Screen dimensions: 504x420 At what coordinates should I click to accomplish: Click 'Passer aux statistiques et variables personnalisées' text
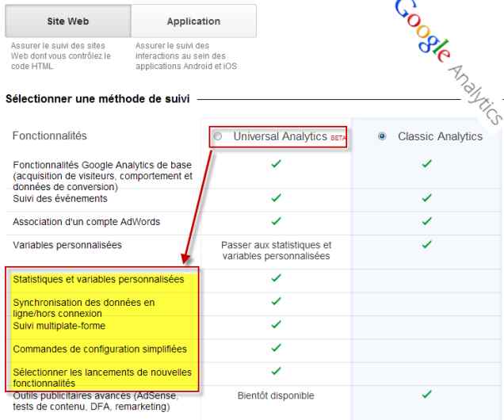coord(276,250)
